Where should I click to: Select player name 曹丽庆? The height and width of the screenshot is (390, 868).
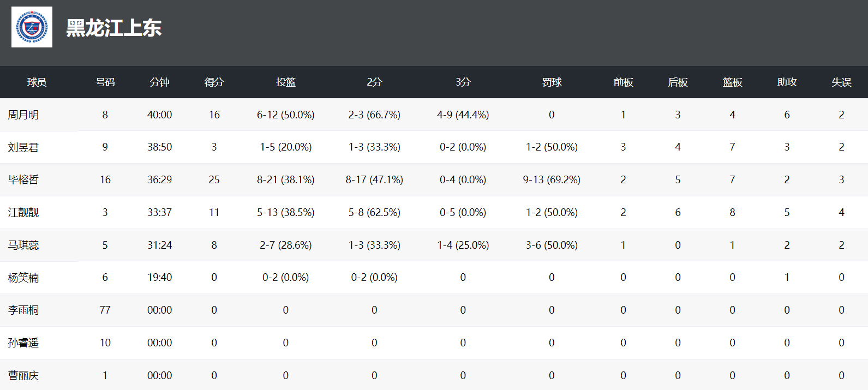pyautogui.click(x=23, y=375)
